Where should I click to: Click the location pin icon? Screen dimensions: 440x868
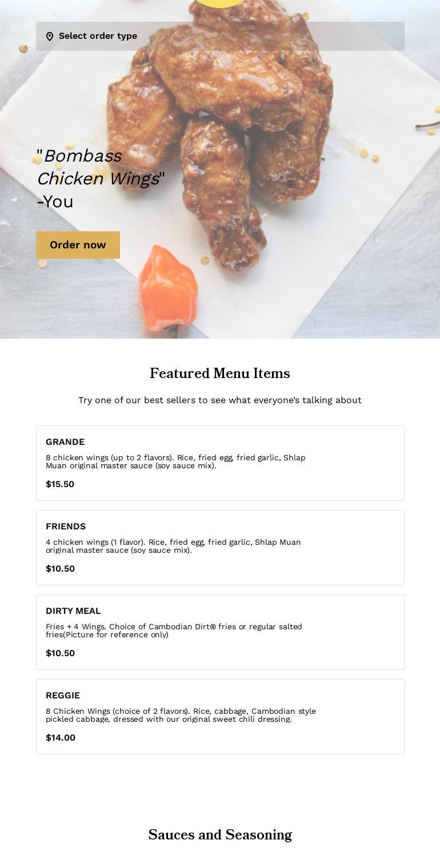(50, 37)
